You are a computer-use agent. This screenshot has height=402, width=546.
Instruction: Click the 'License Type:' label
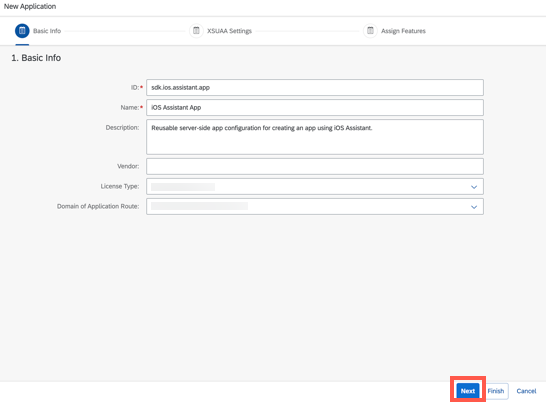coord(120,186)
